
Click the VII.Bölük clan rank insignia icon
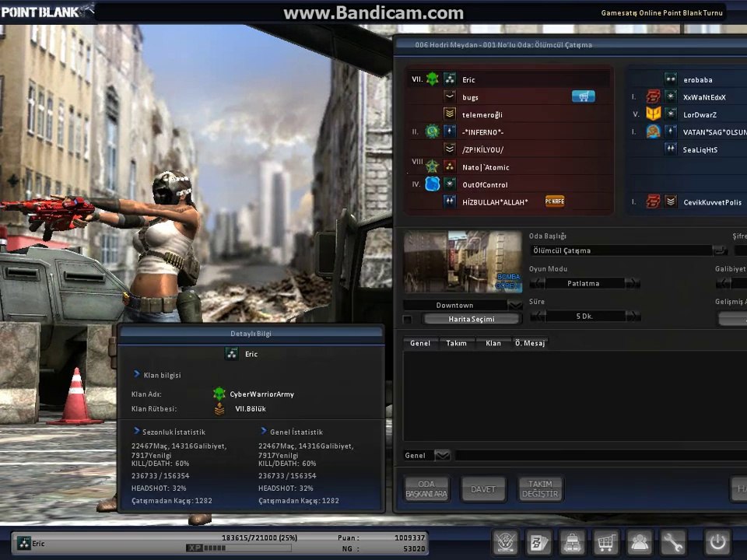point(219,408)
